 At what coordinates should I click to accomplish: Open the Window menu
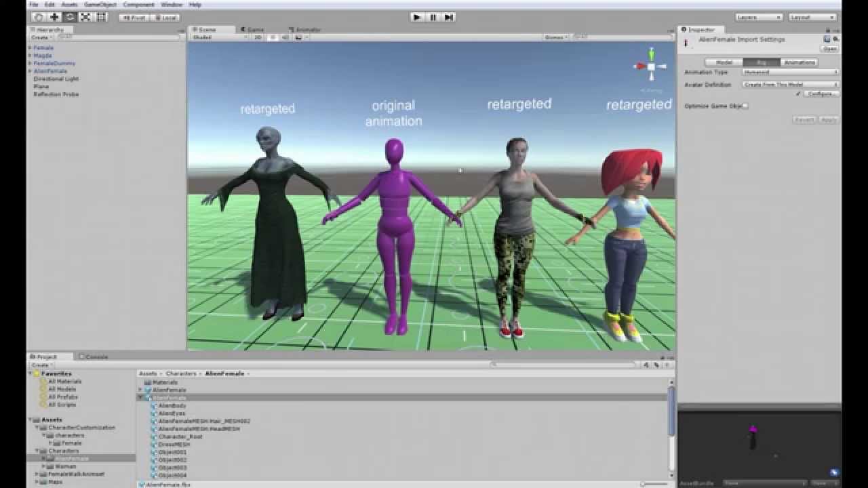[171, 4]
